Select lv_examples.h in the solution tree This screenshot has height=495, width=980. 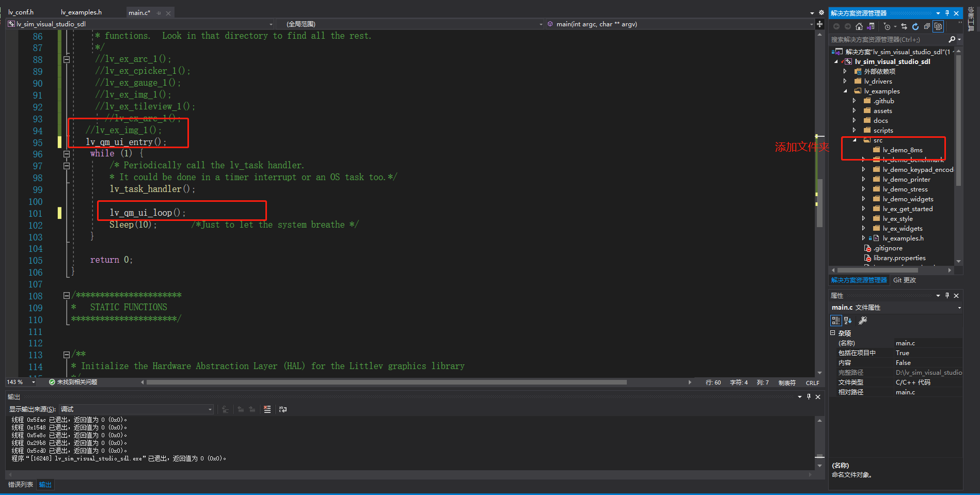click(903, 238)
